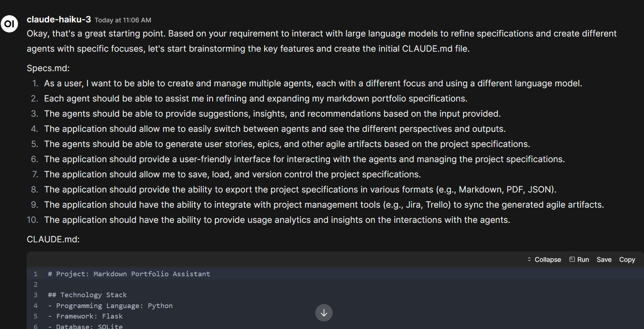Click the 'Framework: Flask' code line

[86, 316]
